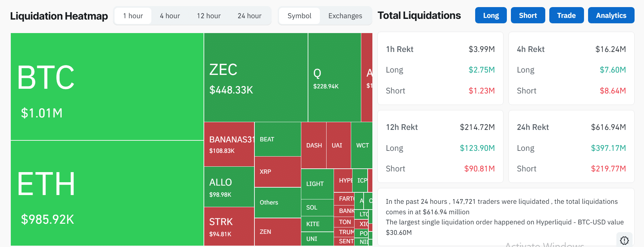Switch to the 4 hour timeframe
This screenshot has width=644, height=247.
pyautogui.click(x=170, y=16)
